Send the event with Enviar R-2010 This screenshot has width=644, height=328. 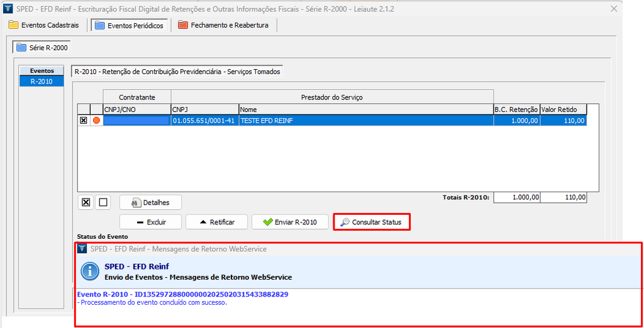tap(289, 222)
